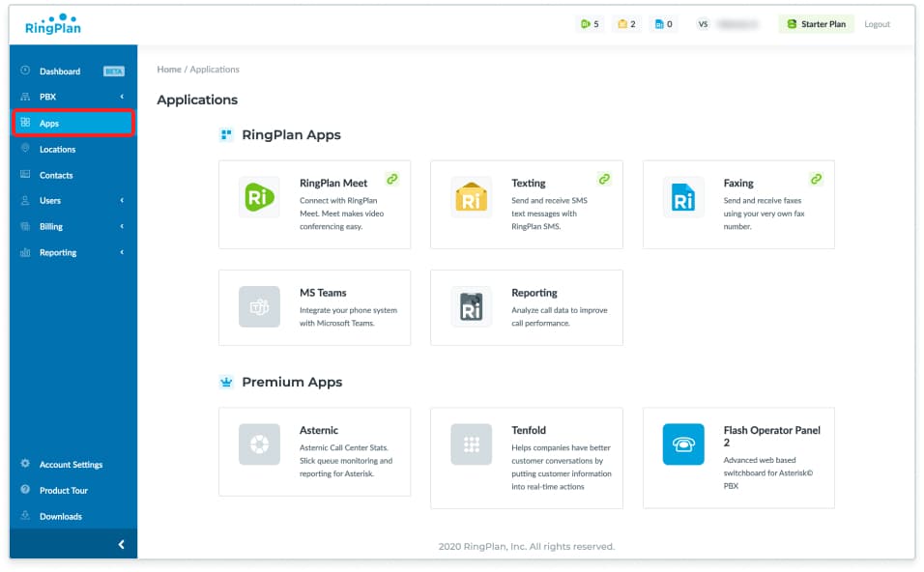Click the Downloads sidebar icon
Image resolution: width=924 pixels, height=572 pixels.
click(x=25, y=515)
